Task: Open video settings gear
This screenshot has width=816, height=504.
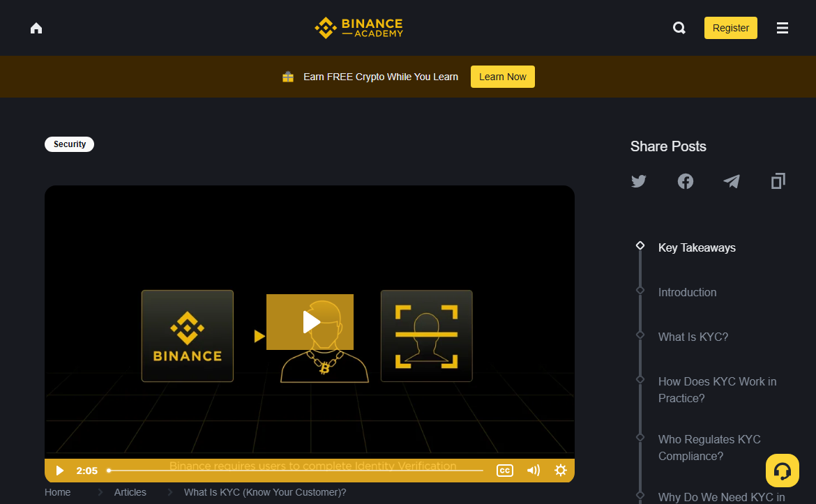Action: click(561, 471)
